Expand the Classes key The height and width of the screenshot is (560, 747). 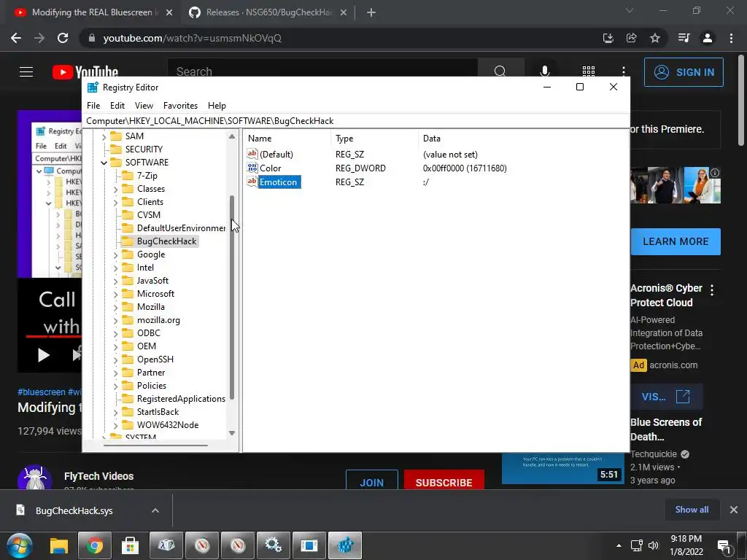click(x=115, y=189)
